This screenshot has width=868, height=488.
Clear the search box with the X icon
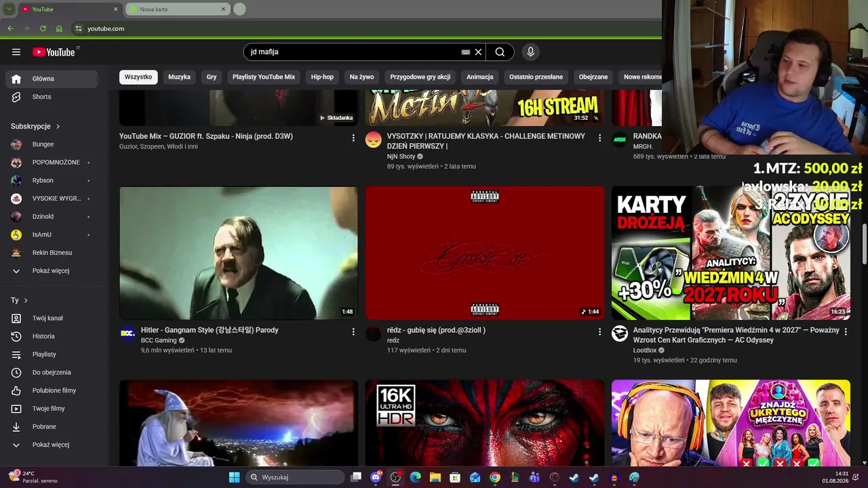click(x=478, y=52)
